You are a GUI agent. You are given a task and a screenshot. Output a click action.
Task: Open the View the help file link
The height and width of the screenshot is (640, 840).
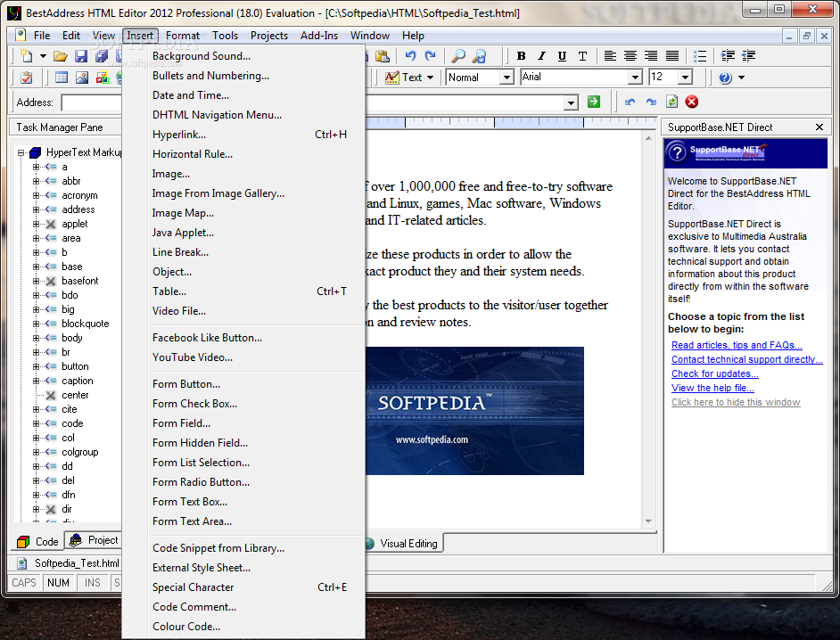(x=712, y=389)
